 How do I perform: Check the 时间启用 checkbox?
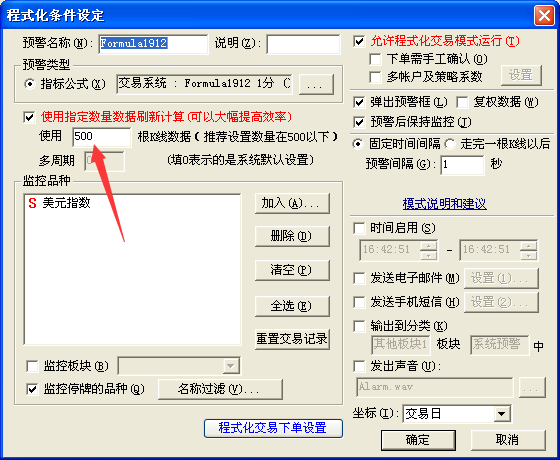pos(359,228)
